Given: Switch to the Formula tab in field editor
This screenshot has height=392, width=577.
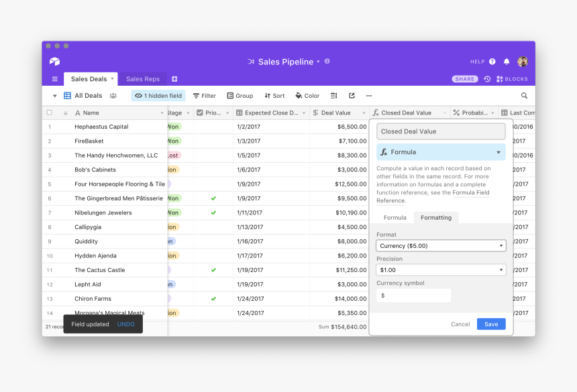Looking at the screenshot, I should coord(395,218).
